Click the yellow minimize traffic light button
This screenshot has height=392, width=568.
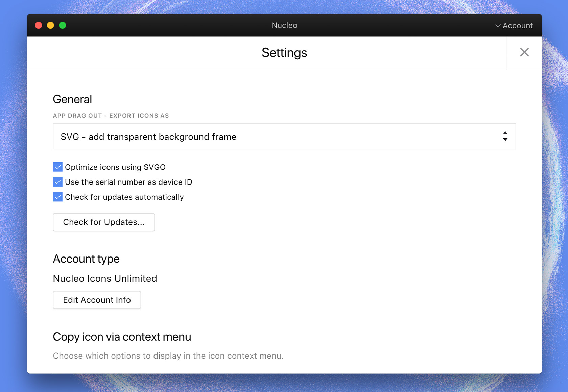click(50, 25)
